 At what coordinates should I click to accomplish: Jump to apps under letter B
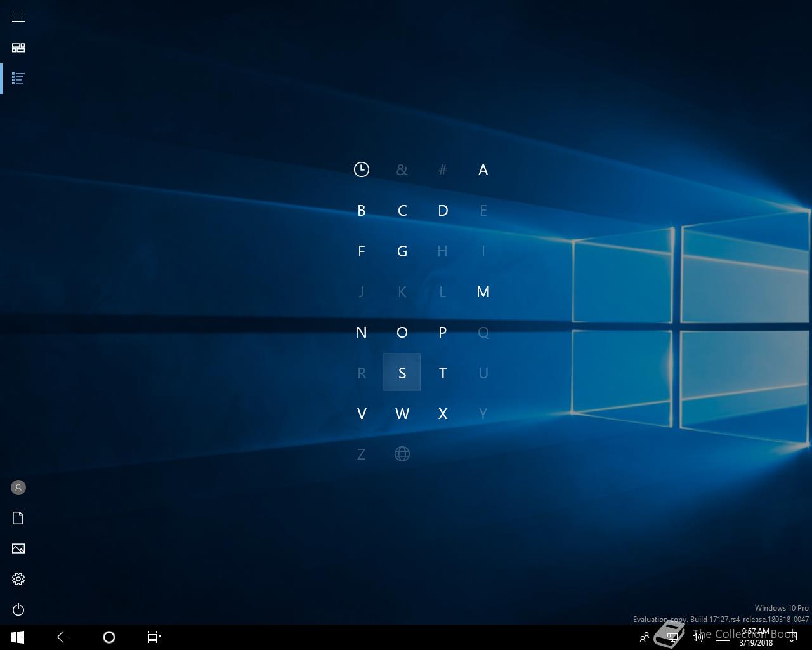pyautogui.click(x=362, y=210)
